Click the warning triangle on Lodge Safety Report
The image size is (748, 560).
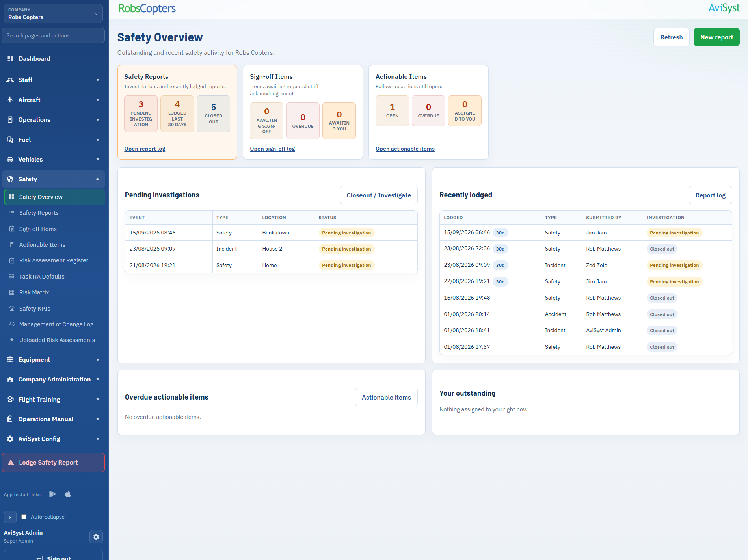[x=11, y=463]
